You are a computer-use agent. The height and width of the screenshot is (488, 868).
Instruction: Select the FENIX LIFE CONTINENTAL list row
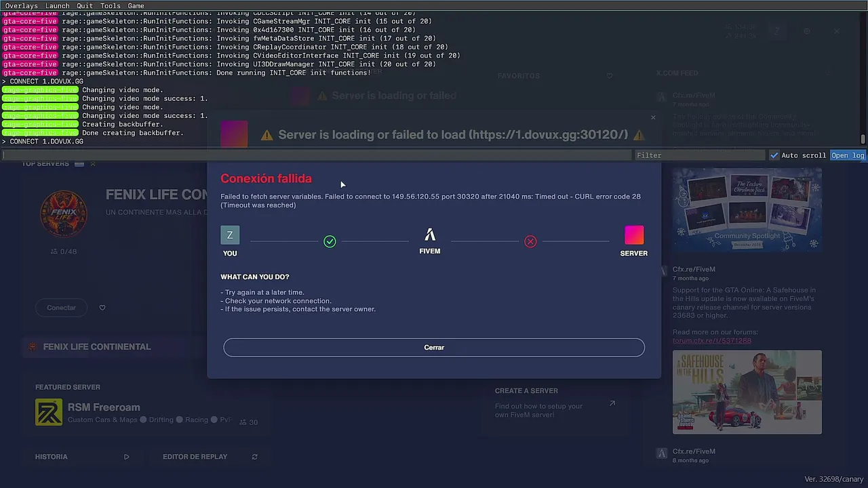(x=115, y=346)
